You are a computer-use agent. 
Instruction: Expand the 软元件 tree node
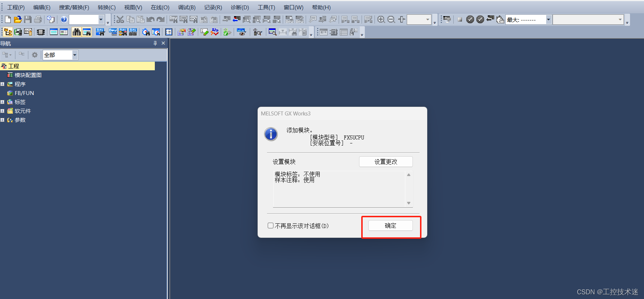coord(2,111)
